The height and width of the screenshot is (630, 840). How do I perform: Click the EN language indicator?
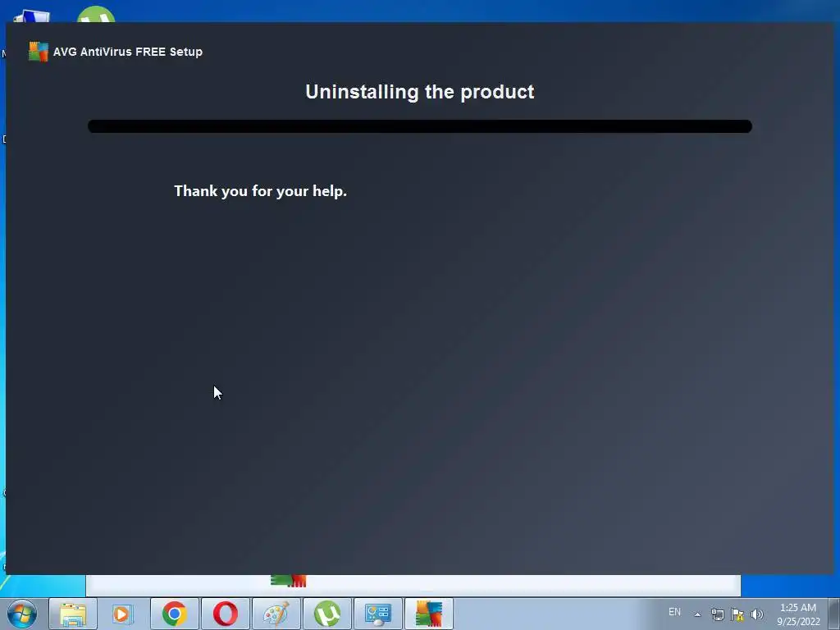(x=674, y=612)
